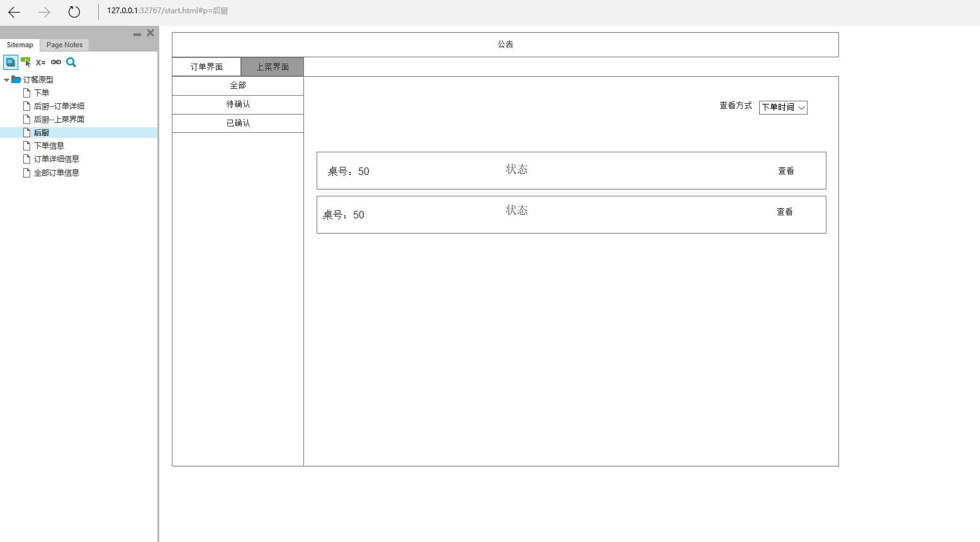Click the 公告 announcement bar
Viewport: 980px width, 542px height.
coord(505,45)
